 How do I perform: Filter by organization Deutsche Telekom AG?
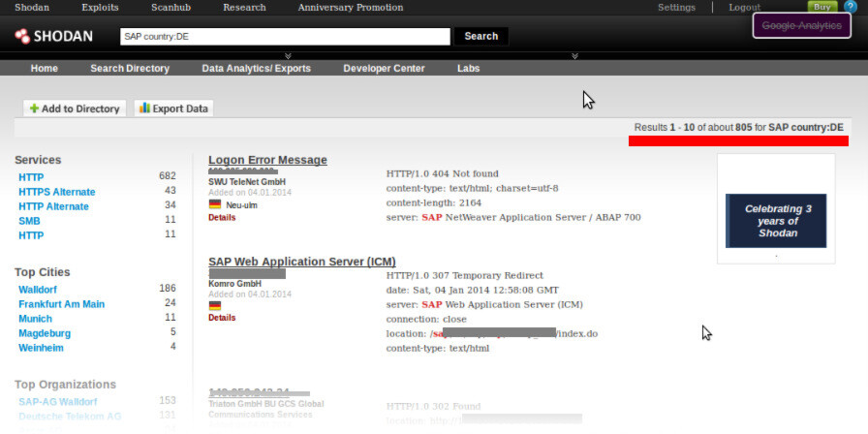70,416
